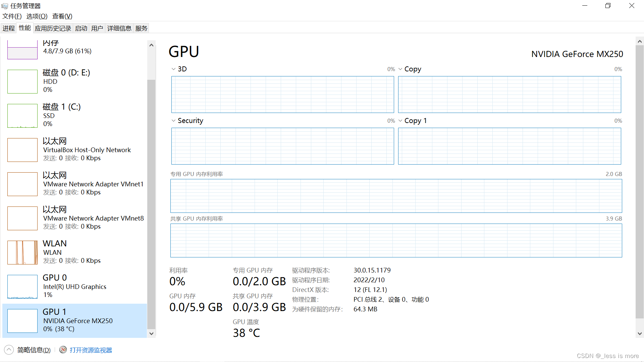Select the 磁盘 0 (D: E:) HDD thumbnail
Screen dimensions: 644x362
coord(22,81)
